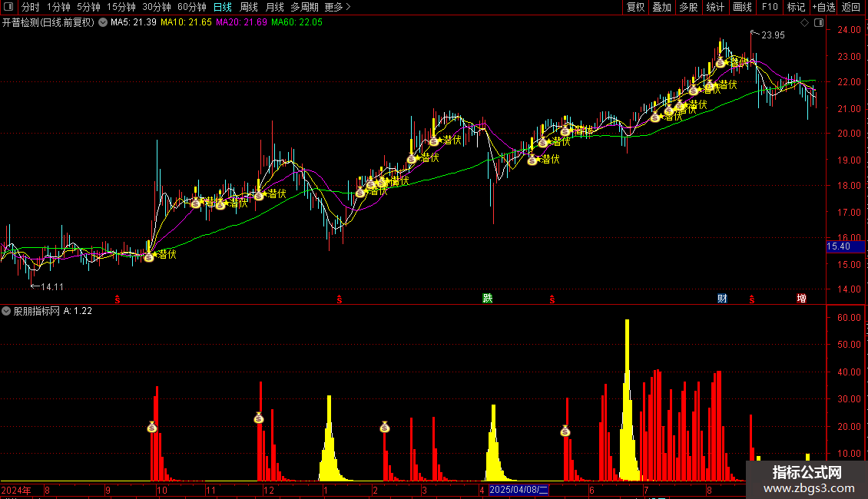This screenshot has width=868, height=499.
Task: Select the 1分钟 period tab
Action: pyautogui.click(x=58, y=7)
